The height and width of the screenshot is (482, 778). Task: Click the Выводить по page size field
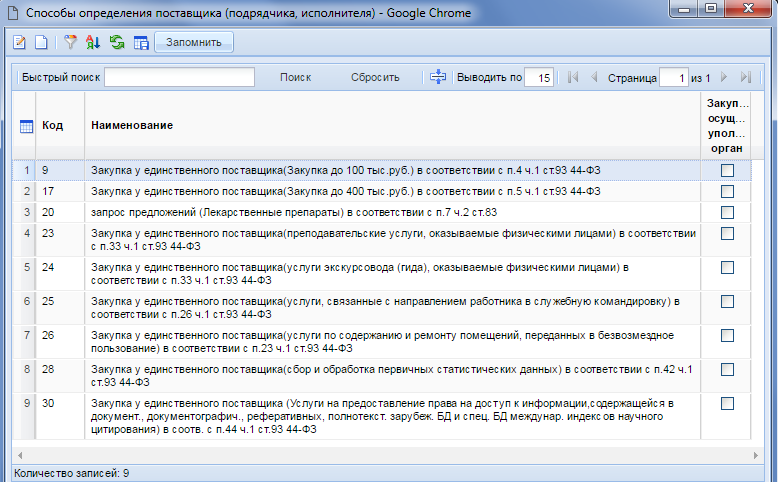[x=539, y=78]
